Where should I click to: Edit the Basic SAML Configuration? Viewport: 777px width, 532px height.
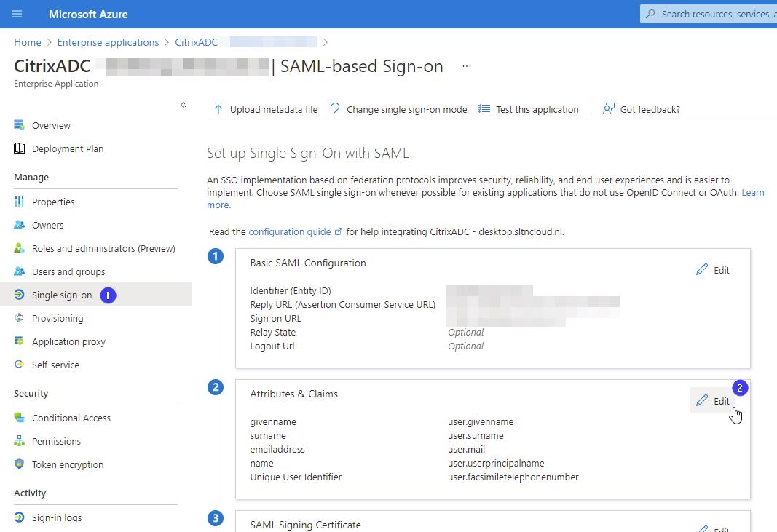point(713,270)
